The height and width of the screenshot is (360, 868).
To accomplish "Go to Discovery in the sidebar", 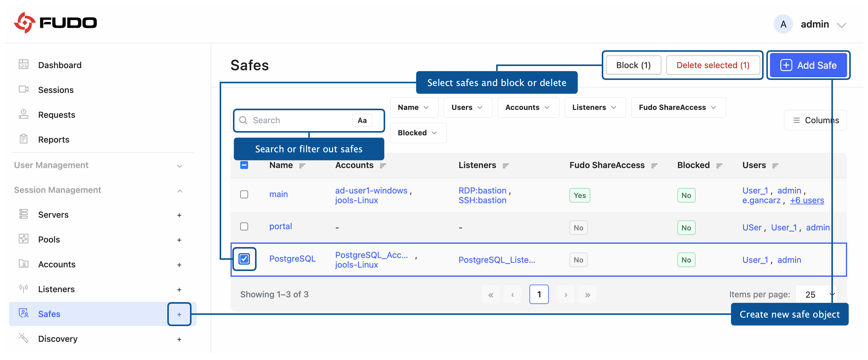I will 57,339.
